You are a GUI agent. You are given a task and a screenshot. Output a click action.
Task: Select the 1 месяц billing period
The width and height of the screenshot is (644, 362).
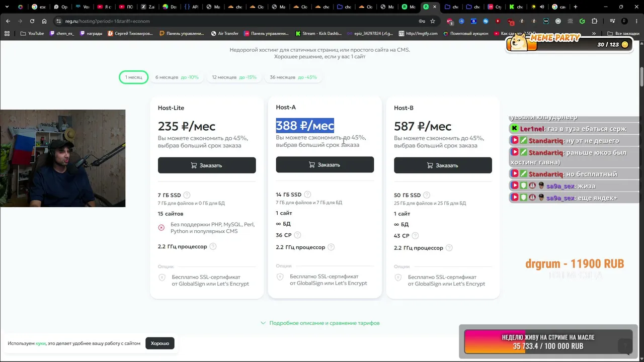click(x=133, y=77)
